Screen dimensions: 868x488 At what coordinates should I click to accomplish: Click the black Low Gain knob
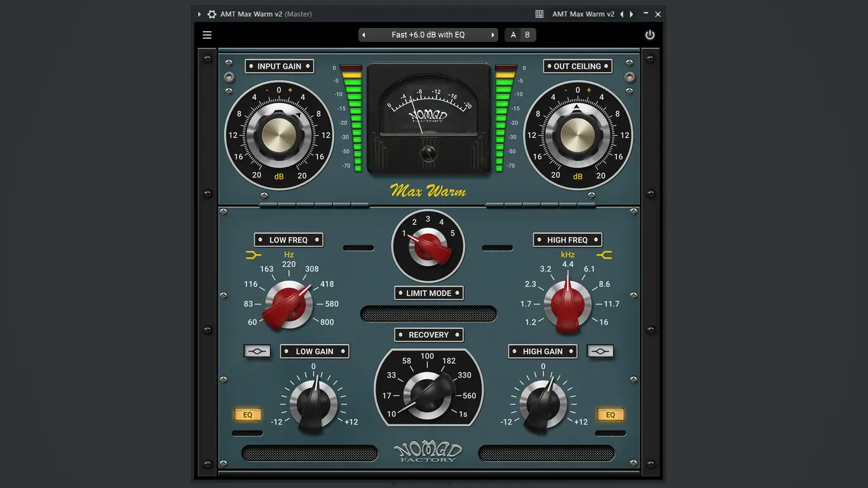[x=313, y=404]
